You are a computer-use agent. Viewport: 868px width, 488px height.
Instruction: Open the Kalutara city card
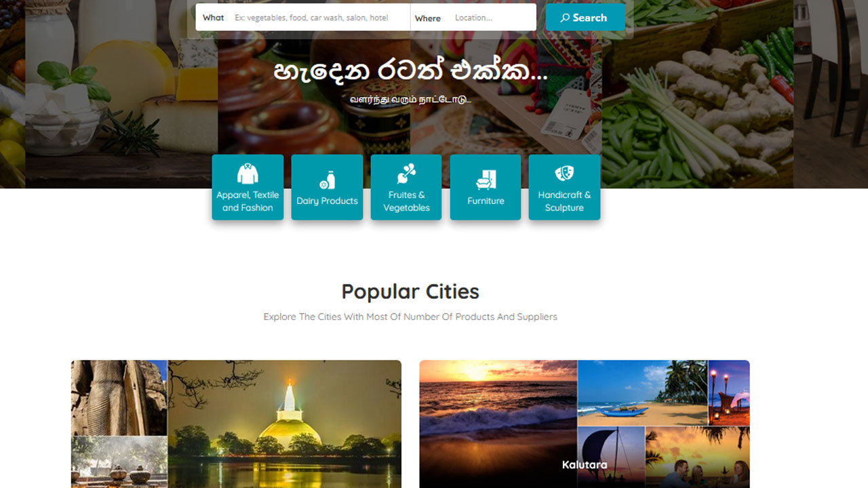(585, 424)
